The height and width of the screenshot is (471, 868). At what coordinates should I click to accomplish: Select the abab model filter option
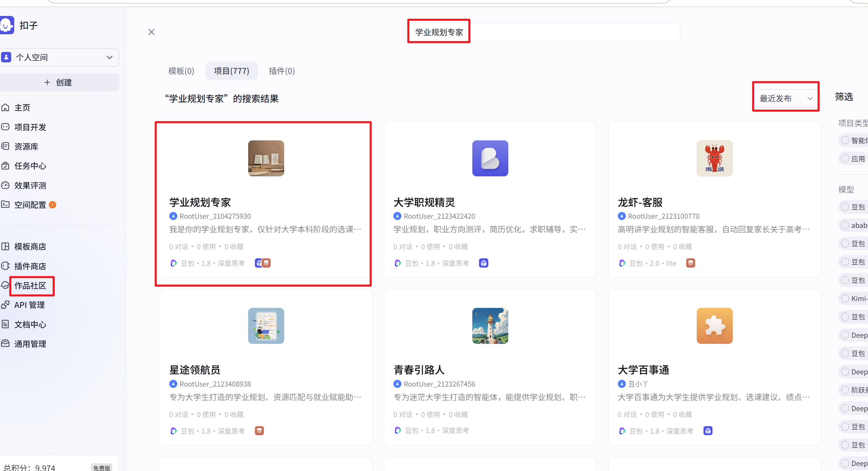click(845, 225)
